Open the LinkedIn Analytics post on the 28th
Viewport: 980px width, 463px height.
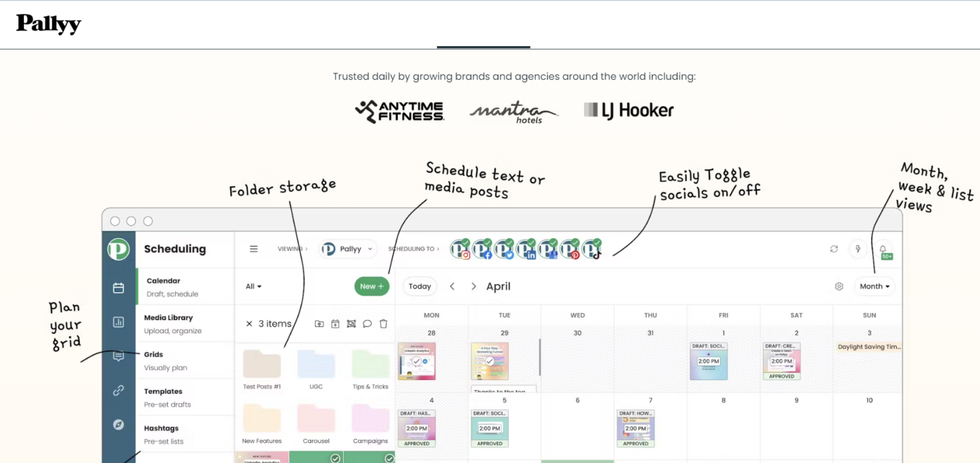416,361
